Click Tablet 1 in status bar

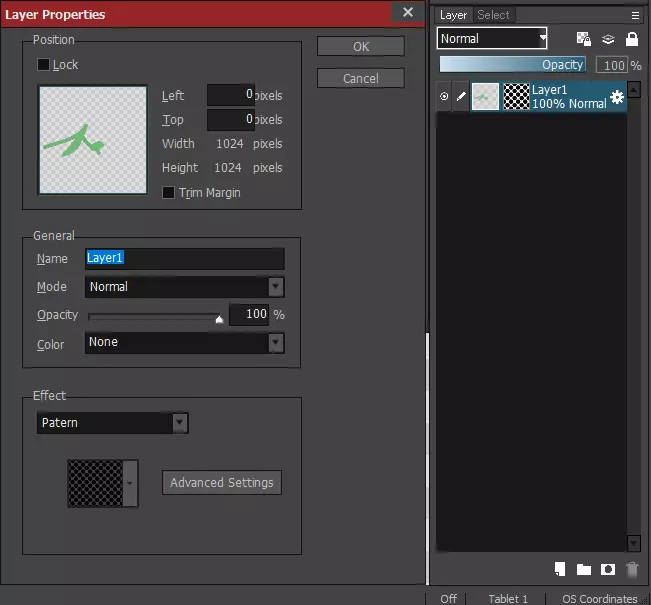point(508,599)
